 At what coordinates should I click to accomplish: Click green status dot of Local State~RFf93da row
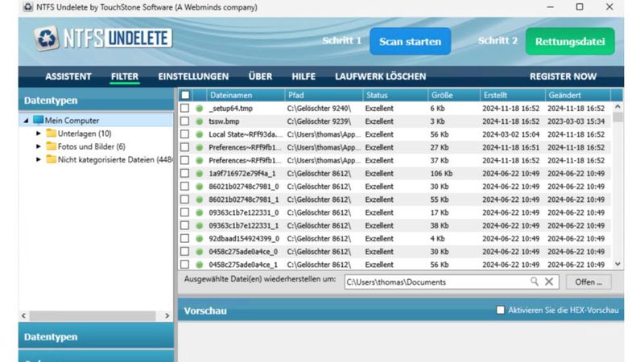click(199, 134)
